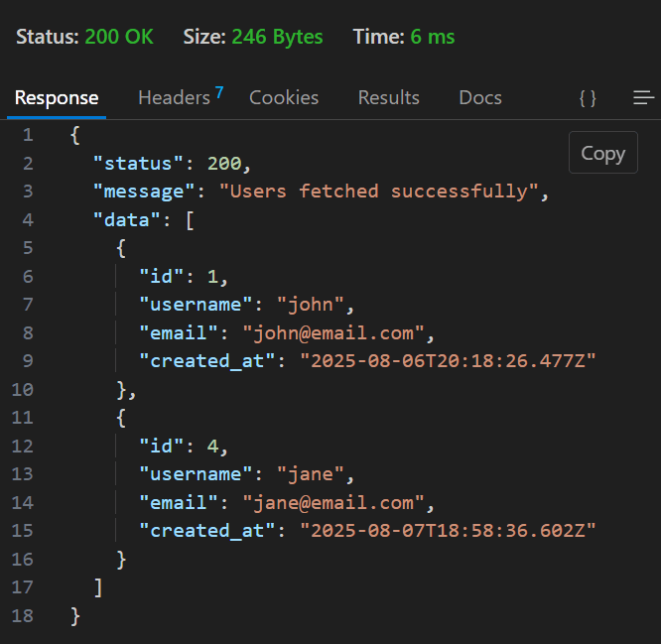Click the 6 ms time value

(431, 37)
